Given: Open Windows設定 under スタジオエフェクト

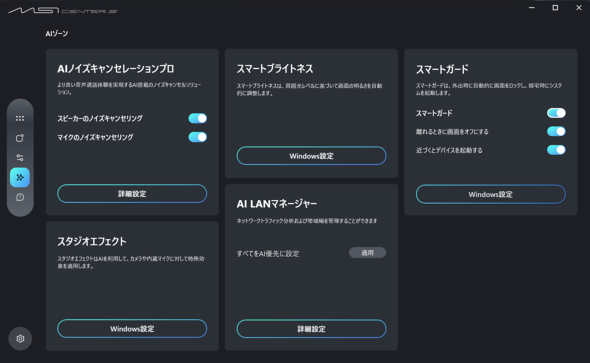Looking at the screenshot, I should (132, 329).
